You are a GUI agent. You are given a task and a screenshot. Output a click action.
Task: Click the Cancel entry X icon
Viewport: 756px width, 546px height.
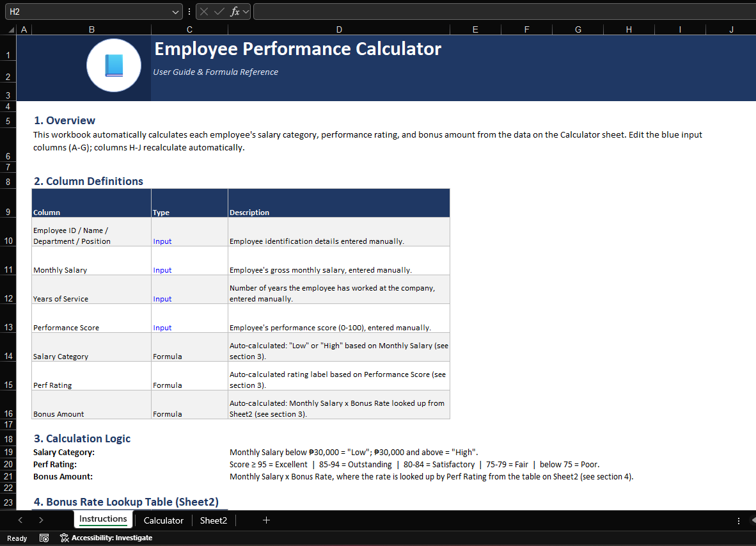[x=204, y=12]
